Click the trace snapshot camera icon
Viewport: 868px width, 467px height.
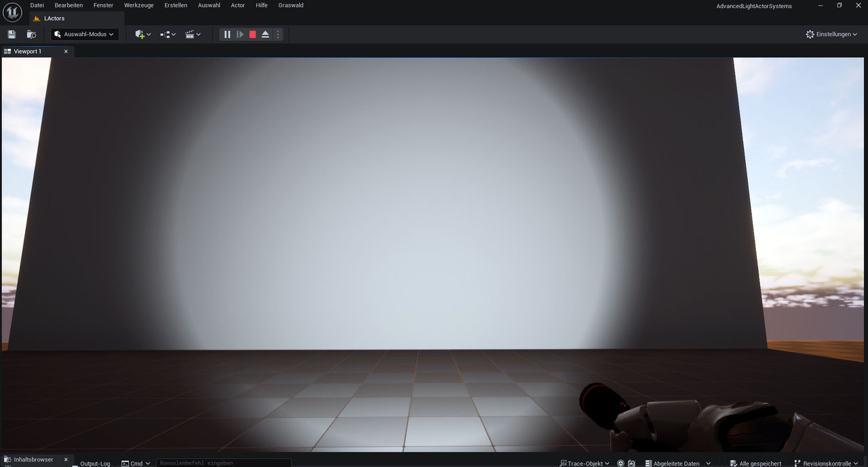(631, 464)
